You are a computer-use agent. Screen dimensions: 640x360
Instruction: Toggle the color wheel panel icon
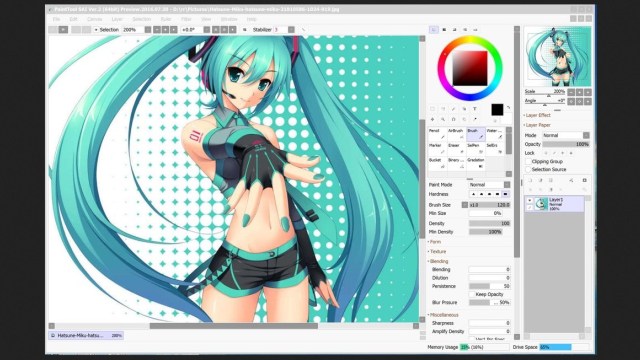click(x=434, y=30)
